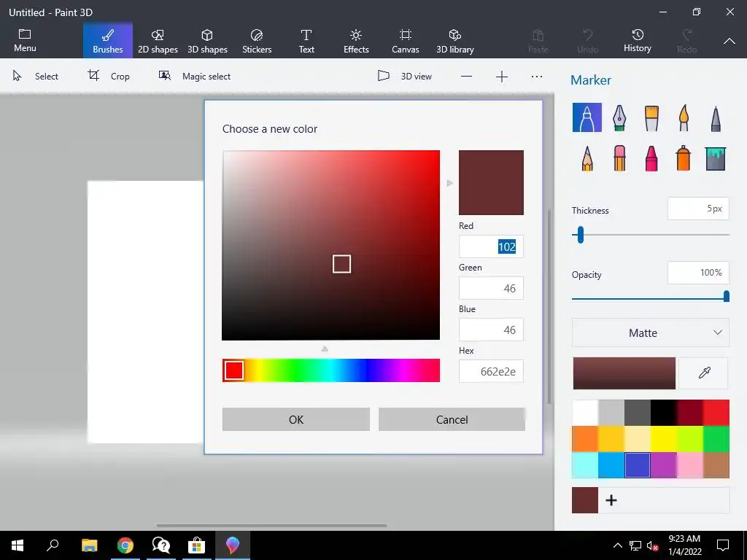Image resolution: width=747 pixels, height=560 pixels.
Task: Click the Red value field
Action: 491,246
